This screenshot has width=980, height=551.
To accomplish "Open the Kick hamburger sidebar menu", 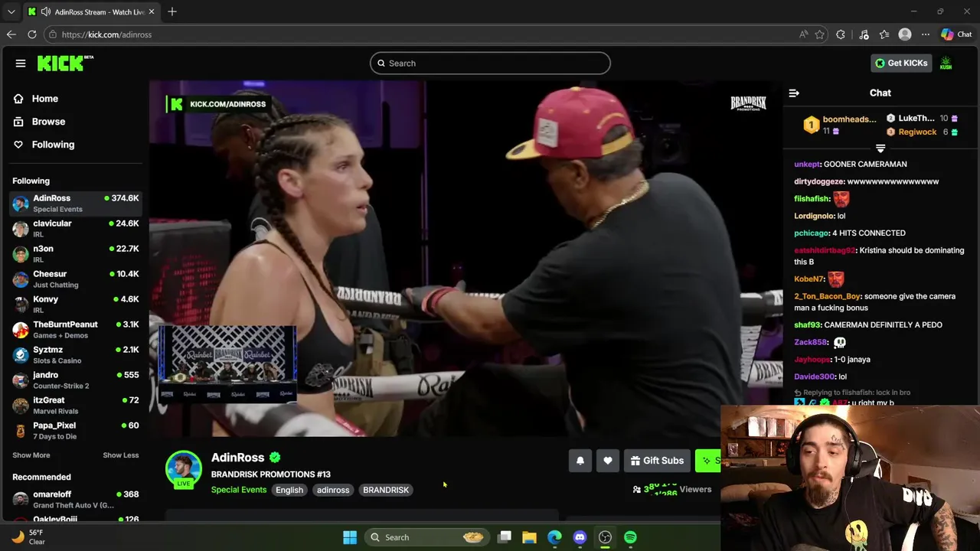I will 21,64.
